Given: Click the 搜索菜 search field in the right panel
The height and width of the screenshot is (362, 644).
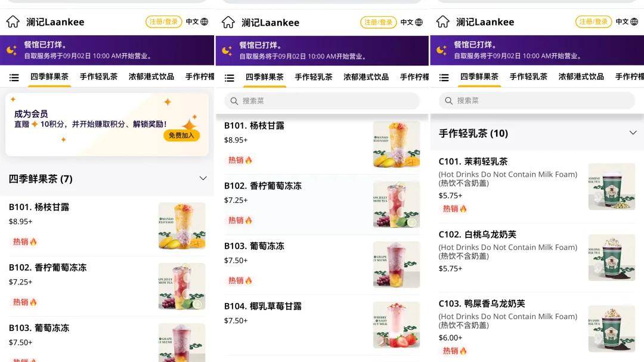Looking at the screenshot, I should point(537,101).
